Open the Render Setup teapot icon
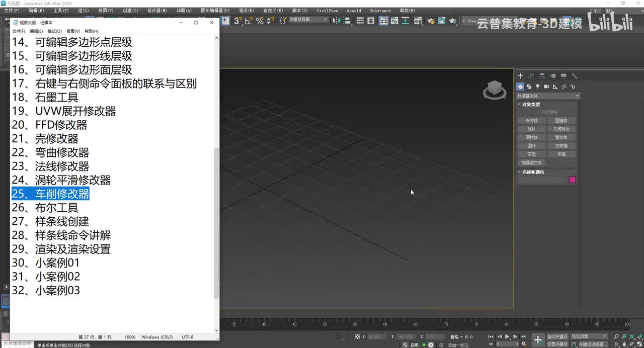The image size is (644, 348). click(431, 21)
